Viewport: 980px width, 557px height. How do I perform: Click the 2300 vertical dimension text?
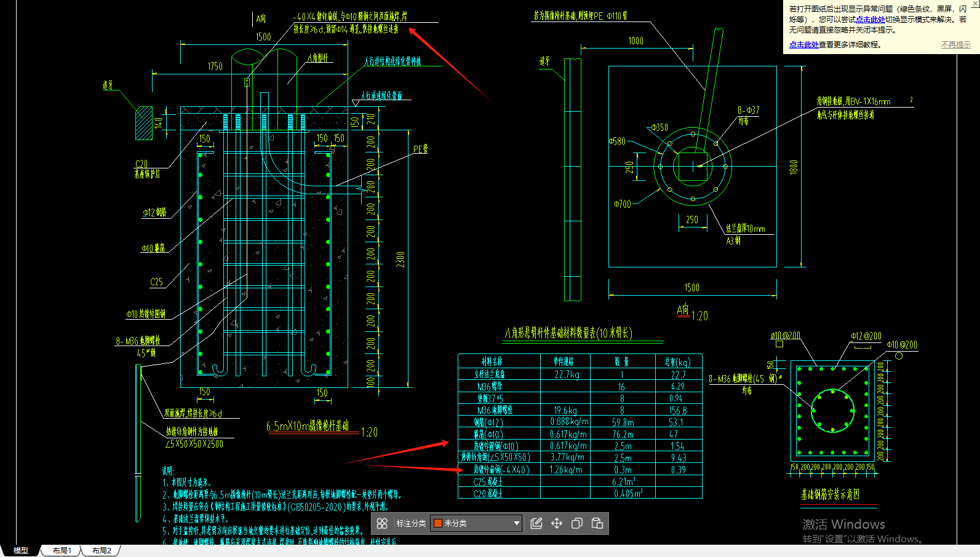pyautogui.click(x=400, y=259)
